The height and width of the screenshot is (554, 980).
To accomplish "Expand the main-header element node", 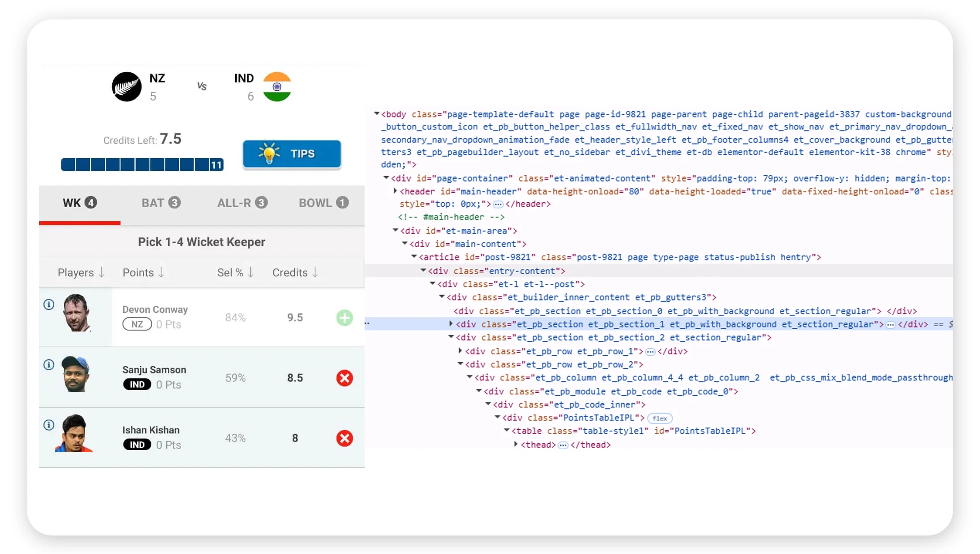I will point(395,191).
